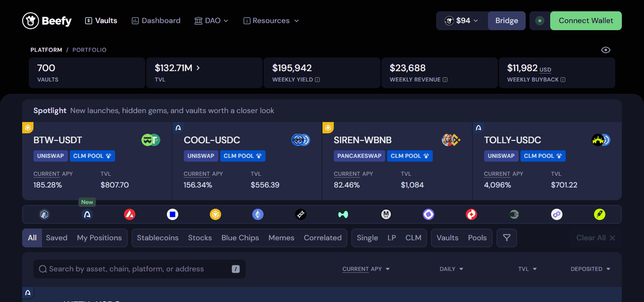Screen dimensions: 644x302
Task: Click the Beefy cow logo
Action: pyautogui.click(x=47, y=21)
